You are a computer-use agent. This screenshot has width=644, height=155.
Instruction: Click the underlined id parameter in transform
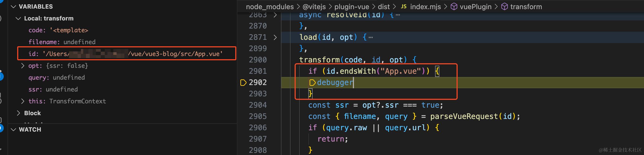point(376,60)
